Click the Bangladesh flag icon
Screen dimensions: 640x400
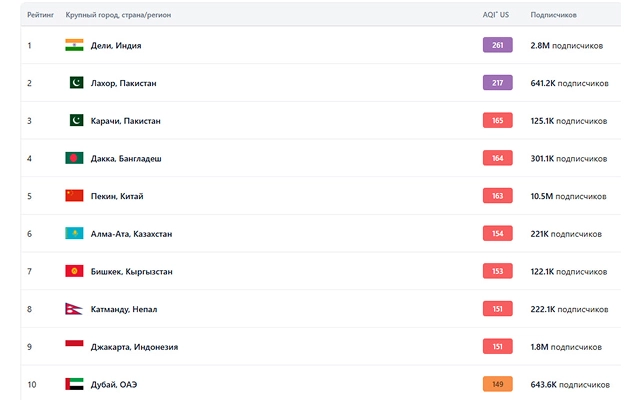coord(74,158)
